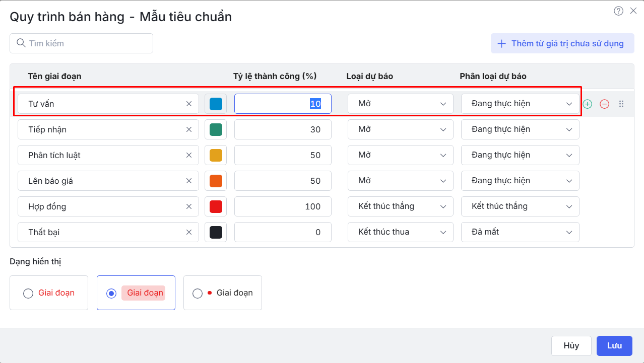Clear the Tiếp nhận stage name
This screenshot has width=644, height=363.
click(x=189, y=129)
